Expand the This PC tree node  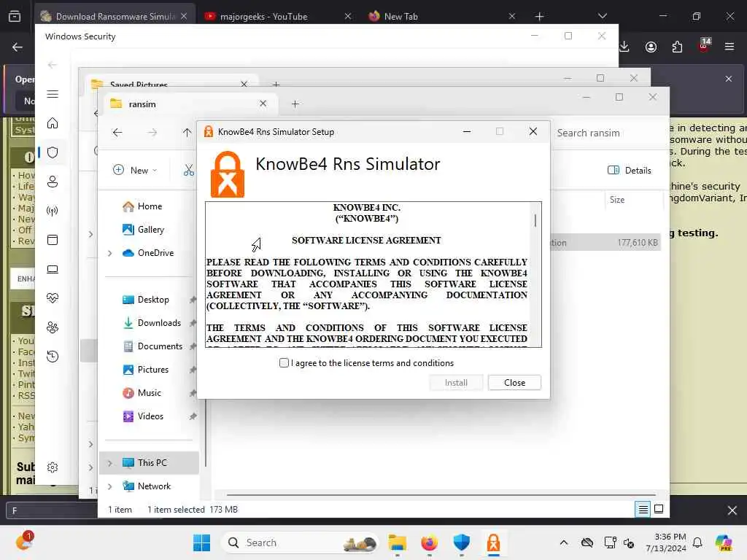click(110, 463)
